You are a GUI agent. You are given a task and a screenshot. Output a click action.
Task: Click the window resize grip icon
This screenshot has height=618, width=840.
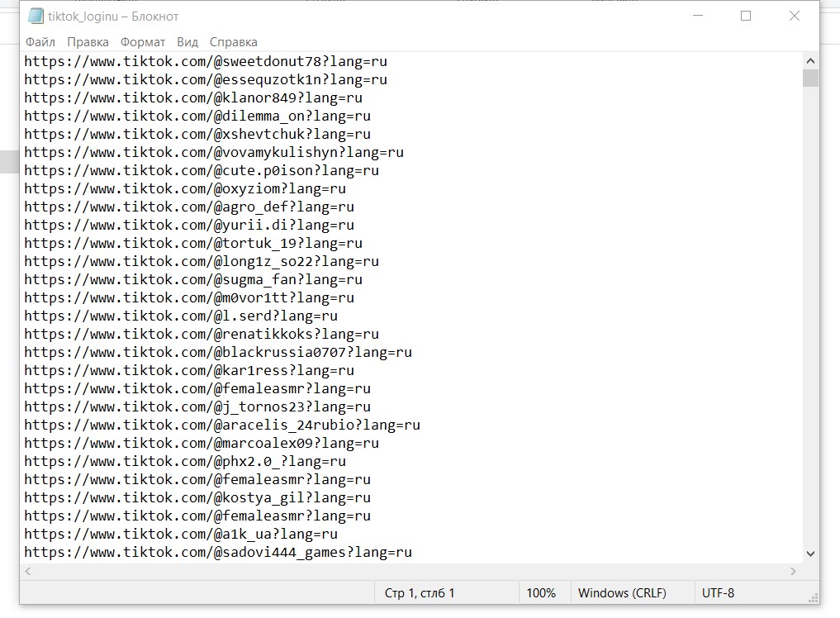[814, 598]
